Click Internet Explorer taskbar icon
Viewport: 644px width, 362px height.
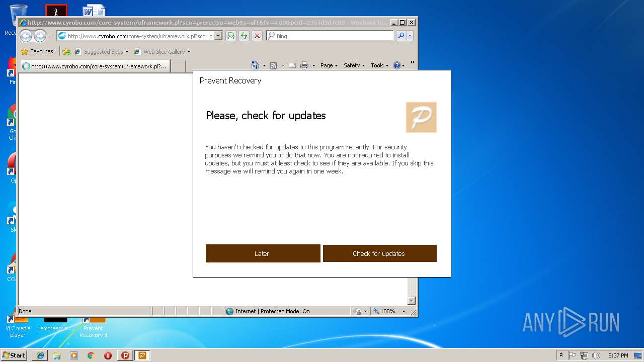[40, 355]
